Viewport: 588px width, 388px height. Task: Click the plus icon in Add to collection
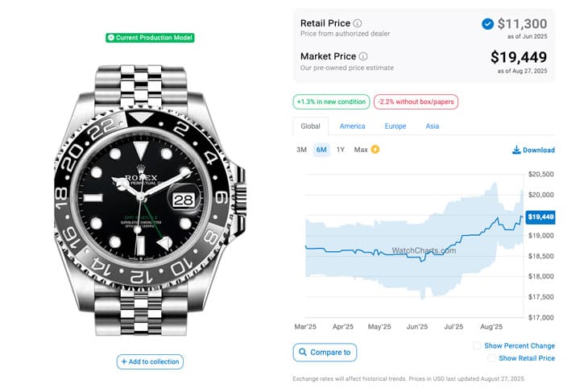pyautogui.click(x=124, y=361)
